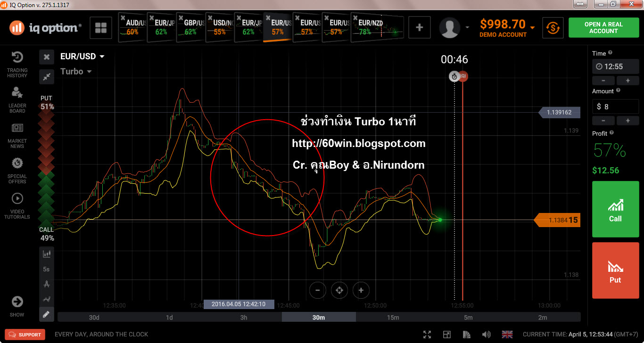This screenshot has width=644, height=343.
Task: Change language via UK flag
Action: pyautogui.click(x=507, y=335)
